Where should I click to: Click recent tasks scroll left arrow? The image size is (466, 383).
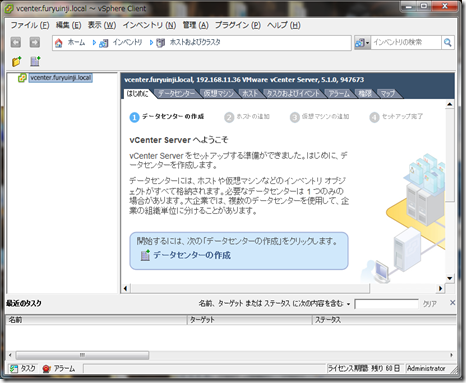tap(10, 355)
